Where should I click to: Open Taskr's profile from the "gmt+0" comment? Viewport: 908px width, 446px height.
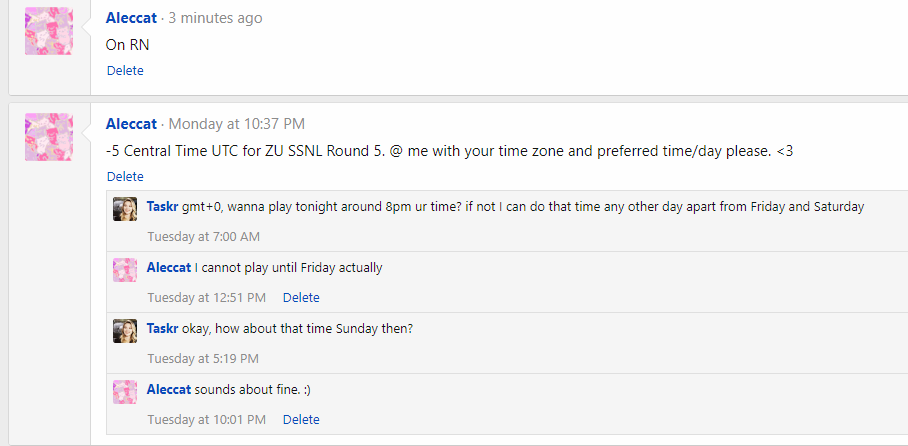(162, 206)
